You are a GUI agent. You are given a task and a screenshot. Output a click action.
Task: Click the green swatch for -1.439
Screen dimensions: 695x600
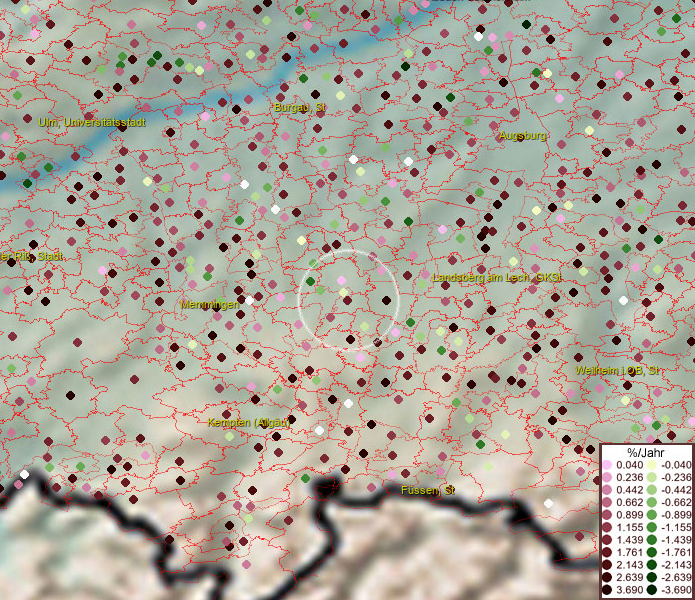pos(652,540)
